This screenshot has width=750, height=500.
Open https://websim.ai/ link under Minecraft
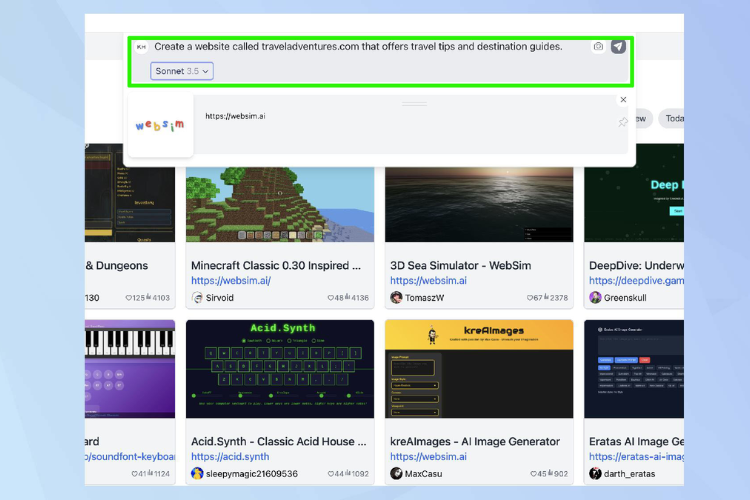point(231,281)
